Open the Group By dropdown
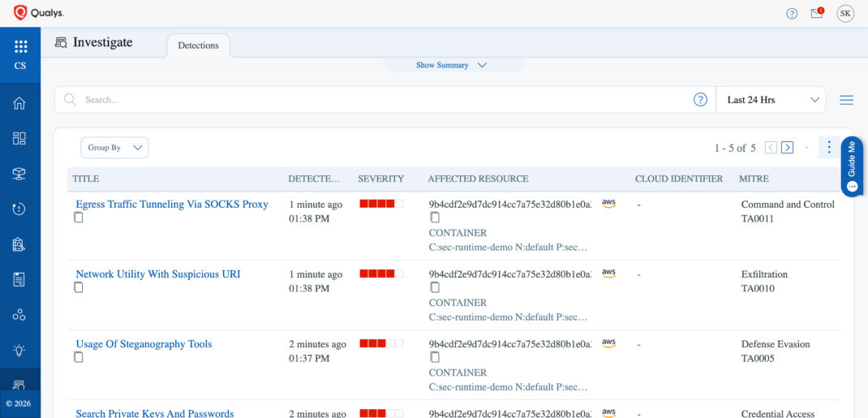 [x=114, y=148]
